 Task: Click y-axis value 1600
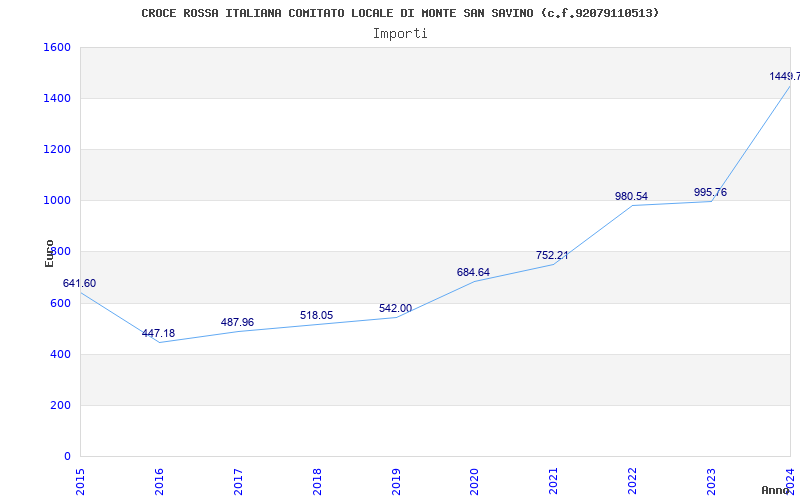(57, 47)
